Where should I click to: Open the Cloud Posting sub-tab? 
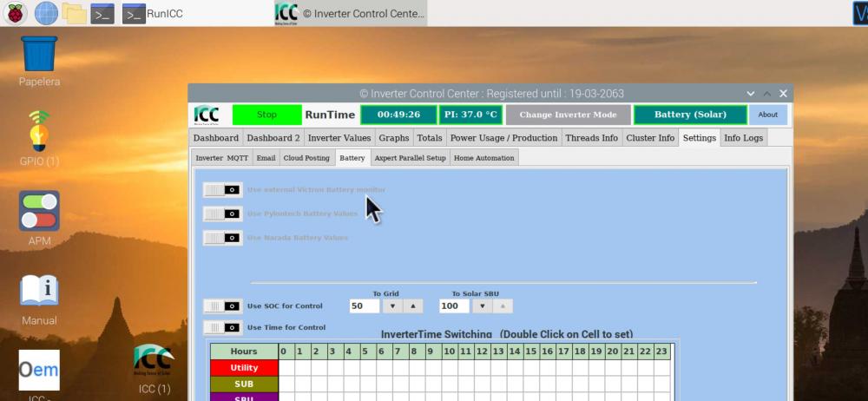pyautogui.click(x=306, y=158)
